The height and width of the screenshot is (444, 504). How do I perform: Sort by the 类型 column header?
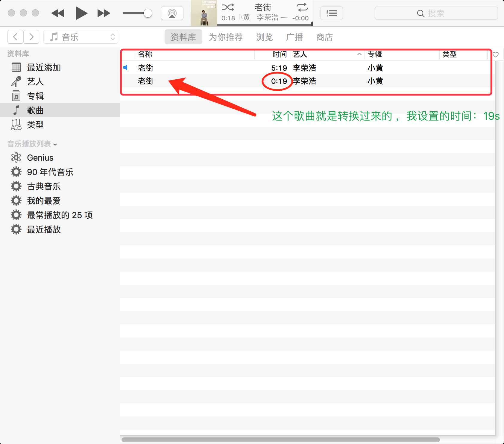464,54
